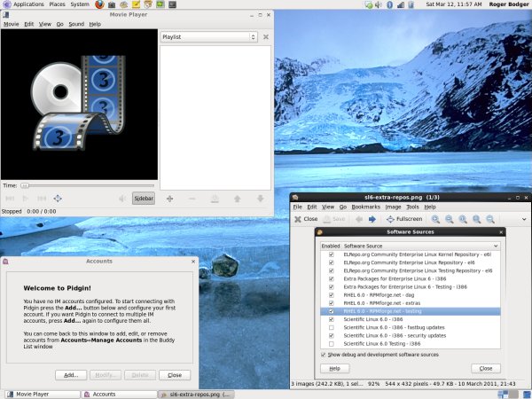This screenshot has width=532, height=399.
Task: Launch Firefox from the top panel
Action: click(100, 5)
